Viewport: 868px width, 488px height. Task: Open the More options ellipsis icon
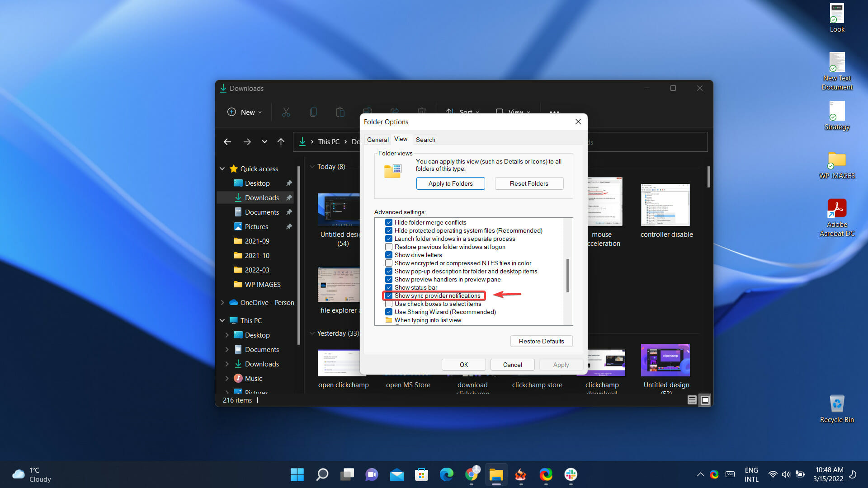554,112
